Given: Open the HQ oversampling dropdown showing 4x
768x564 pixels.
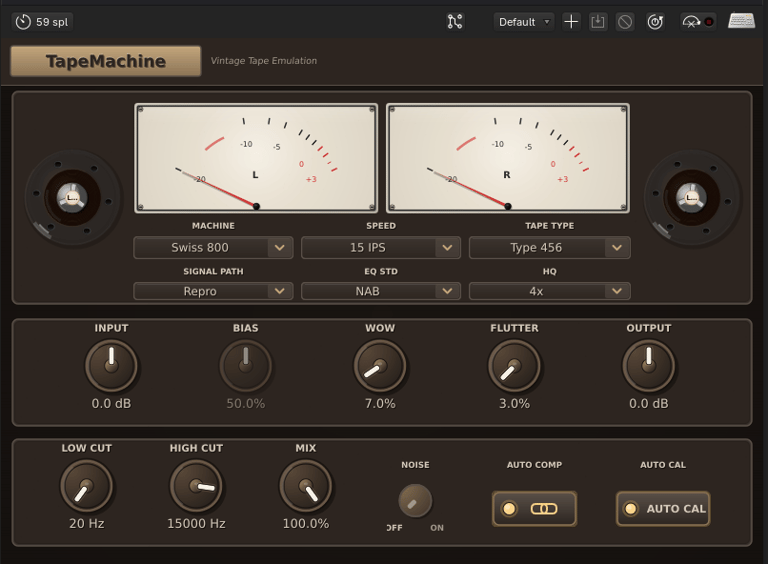Looking at the screenshot, I should [550, 291].
